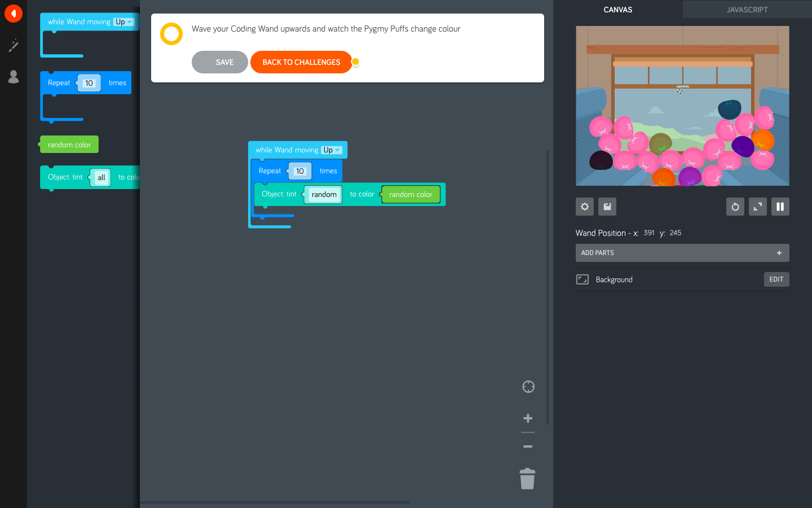
Task: Select the workspace random color block
Action: [x=410, y=195]
